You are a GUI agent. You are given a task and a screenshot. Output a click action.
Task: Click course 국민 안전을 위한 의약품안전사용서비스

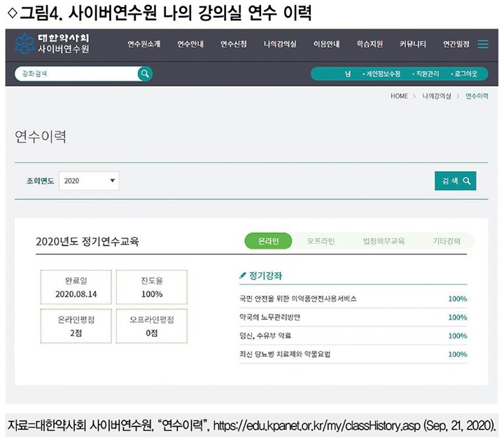(298, 298)
